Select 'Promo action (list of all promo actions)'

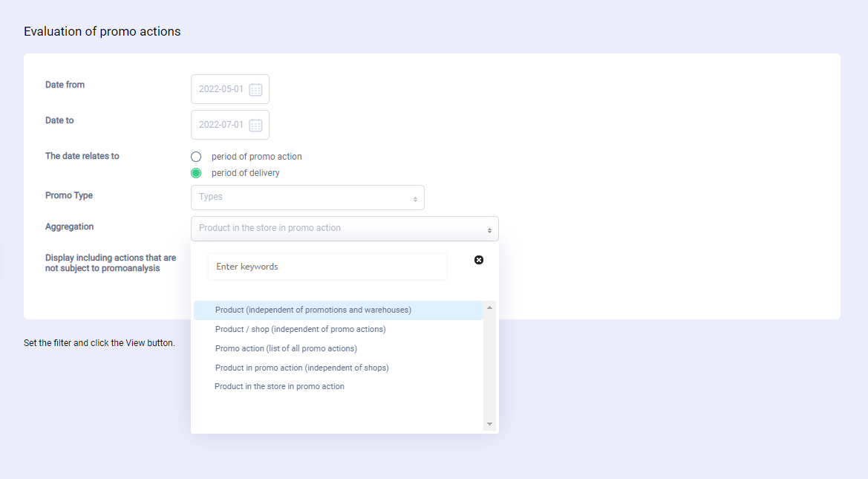(286, 348)
